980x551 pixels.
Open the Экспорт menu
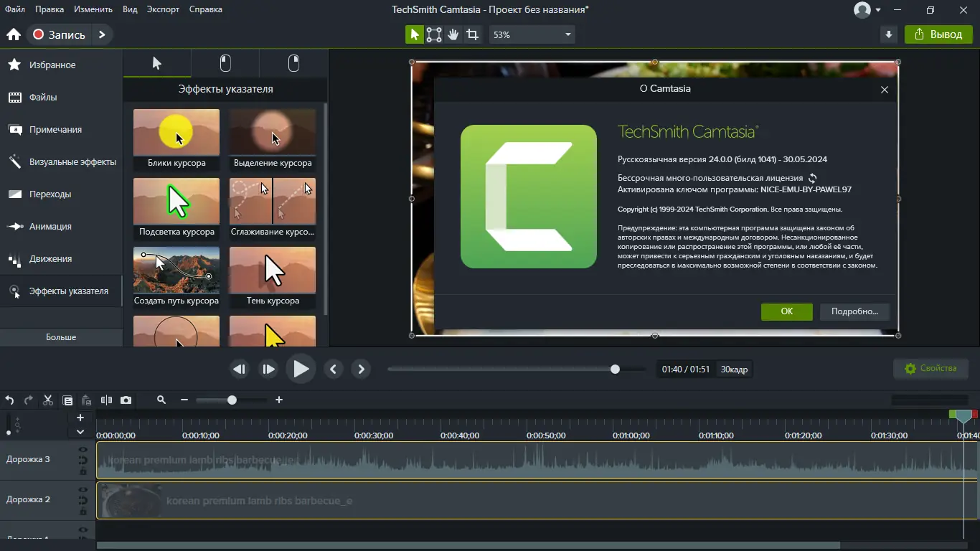163,9
